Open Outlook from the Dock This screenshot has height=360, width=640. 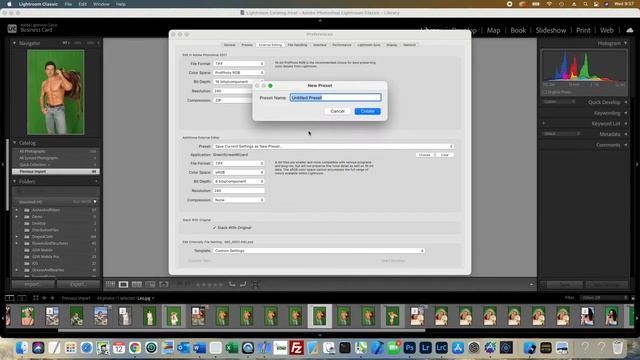[x=183, y=348]
